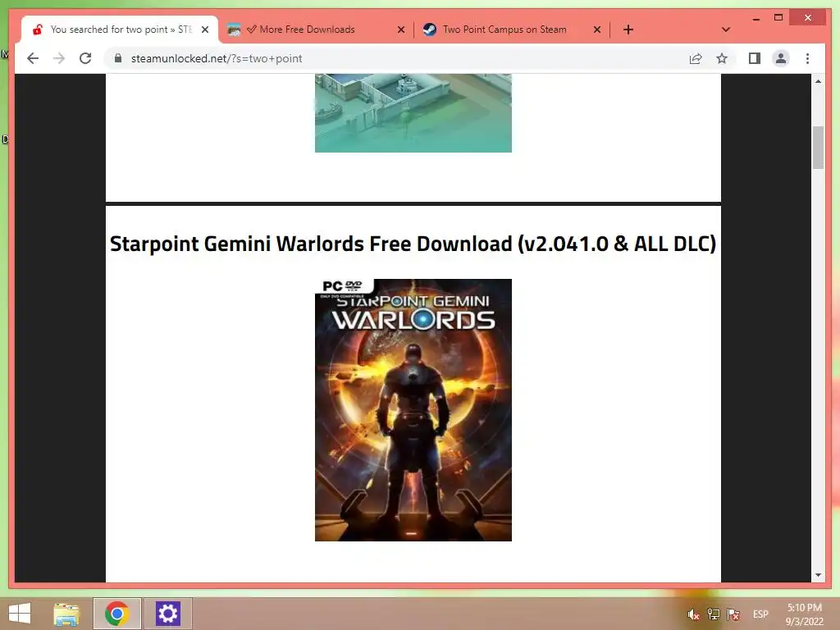Screen dimensions: 840x630
Task: Open the browser side panel icon
Action: (755, 58)
